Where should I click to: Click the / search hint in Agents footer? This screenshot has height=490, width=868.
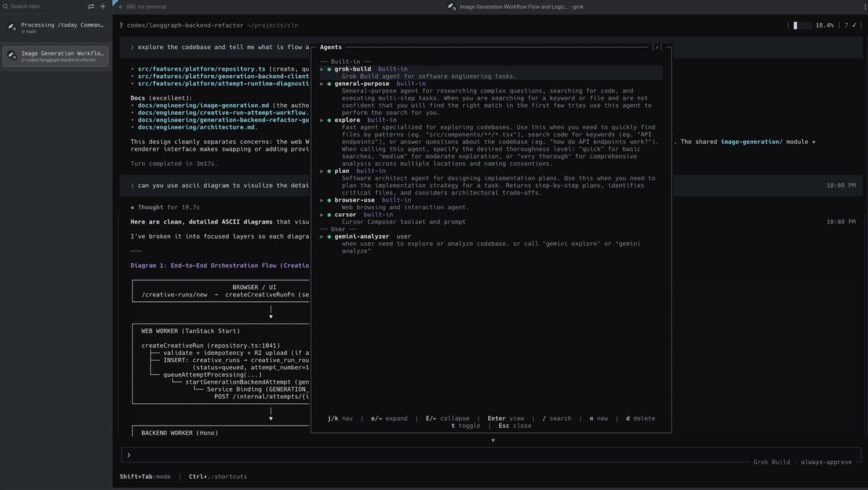[x=556, y=418]
